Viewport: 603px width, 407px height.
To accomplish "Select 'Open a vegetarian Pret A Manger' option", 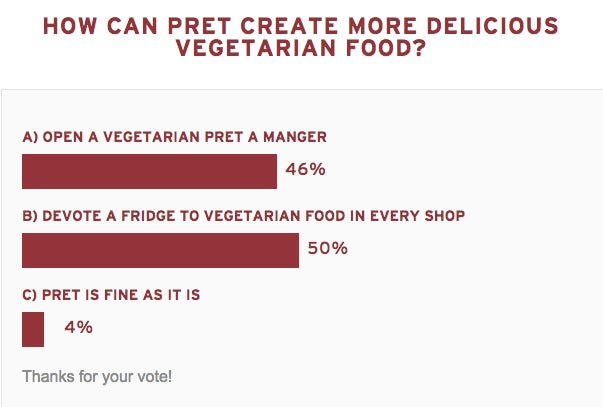I will click(175, 137).
